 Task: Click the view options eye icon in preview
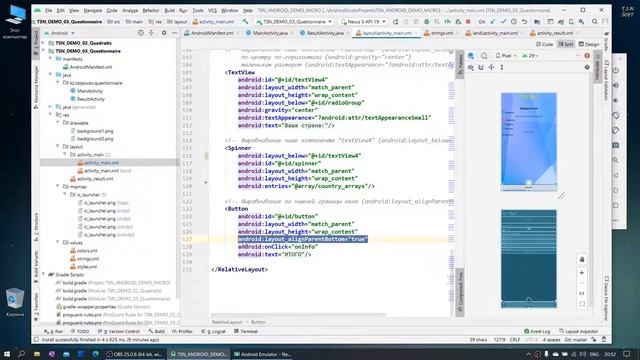(x=471, y=67)
